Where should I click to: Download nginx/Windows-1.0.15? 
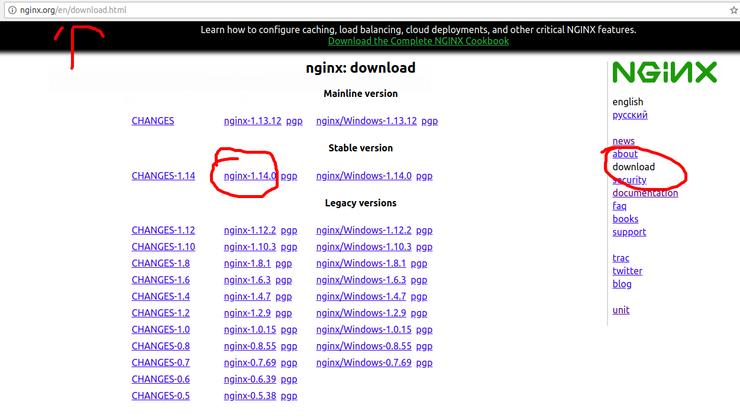click(364, 329)
